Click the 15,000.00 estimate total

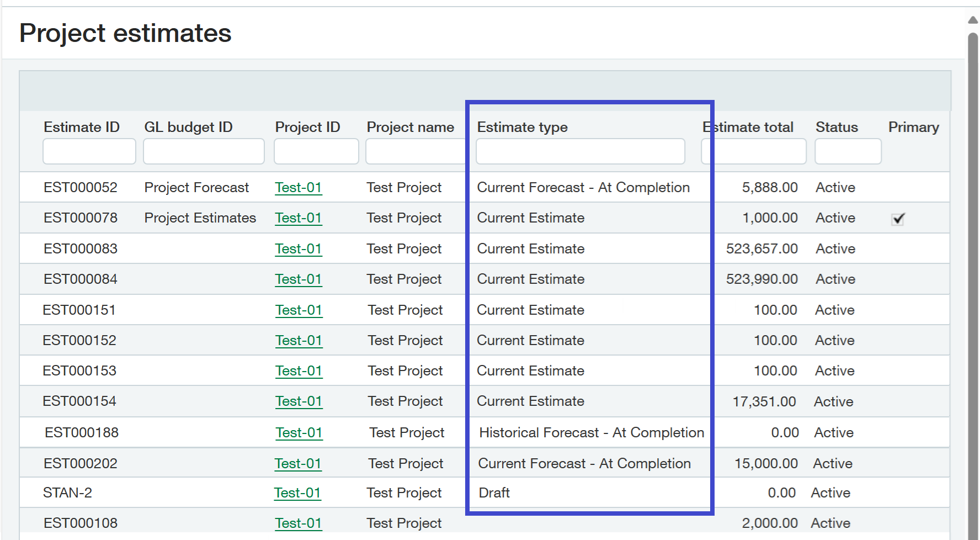pyautogui.click(x=766, y=464)
